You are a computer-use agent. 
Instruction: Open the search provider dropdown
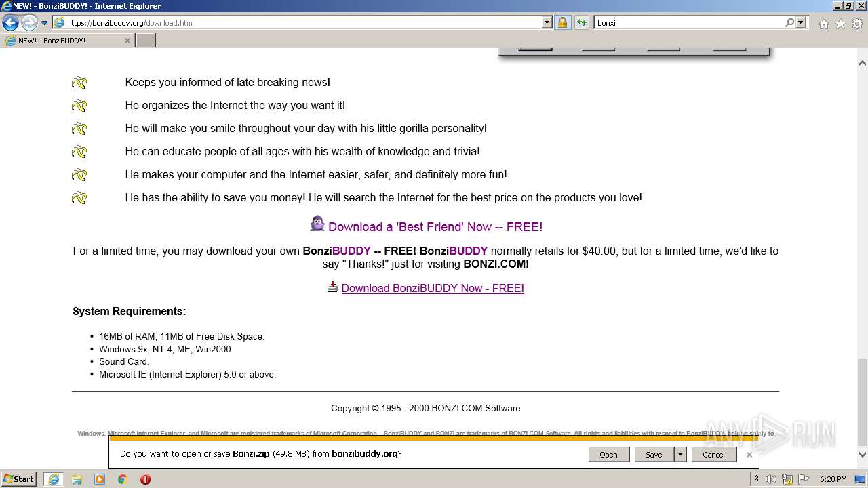[x=801, y=22]
